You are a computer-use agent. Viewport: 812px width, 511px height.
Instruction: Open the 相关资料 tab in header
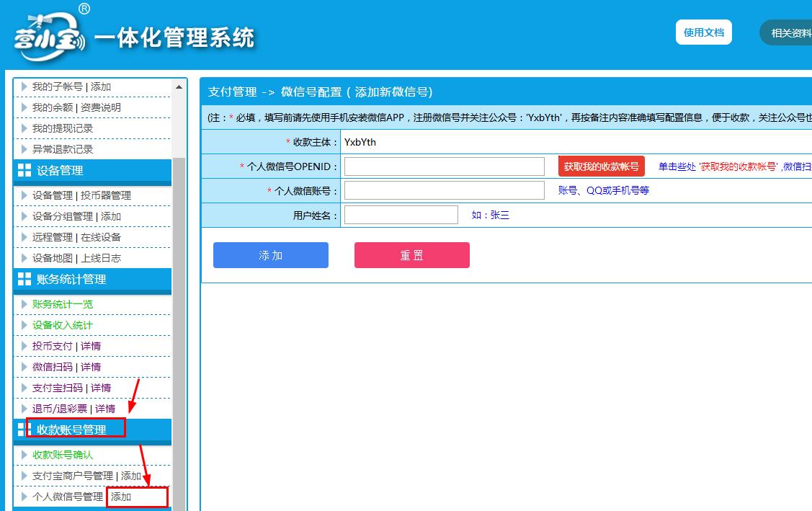789,32
